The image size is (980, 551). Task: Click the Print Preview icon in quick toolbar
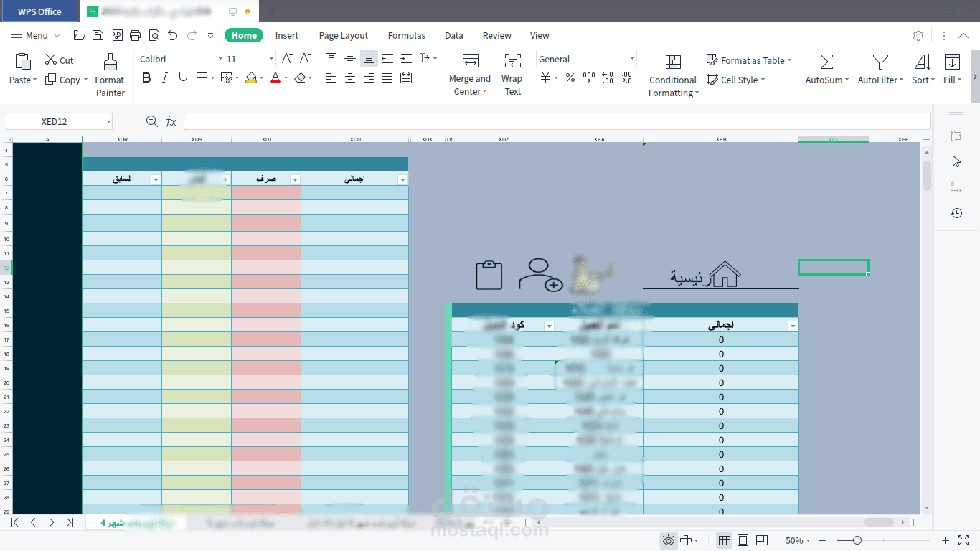pos(154,35)
